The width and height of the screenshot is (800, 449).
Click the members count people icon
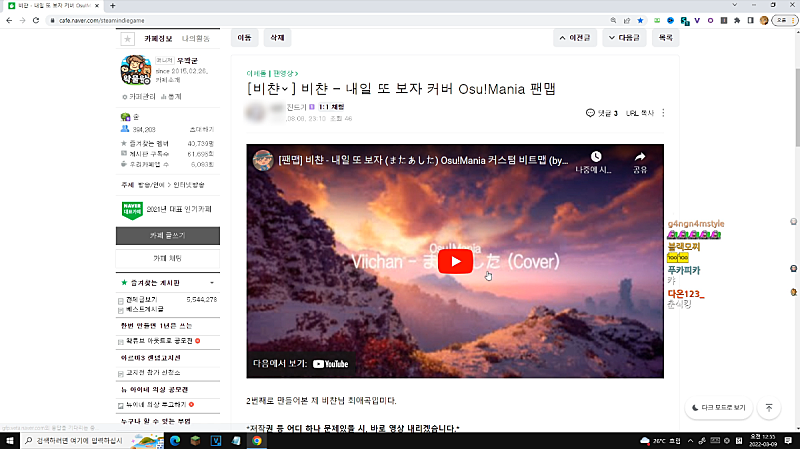pyautogui.click(x=125, y=129)
